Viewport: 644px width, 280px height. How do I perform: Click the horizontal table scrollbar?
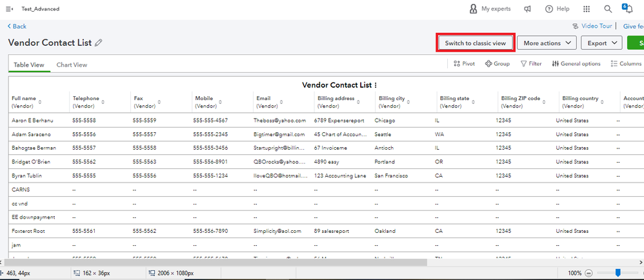258,262
